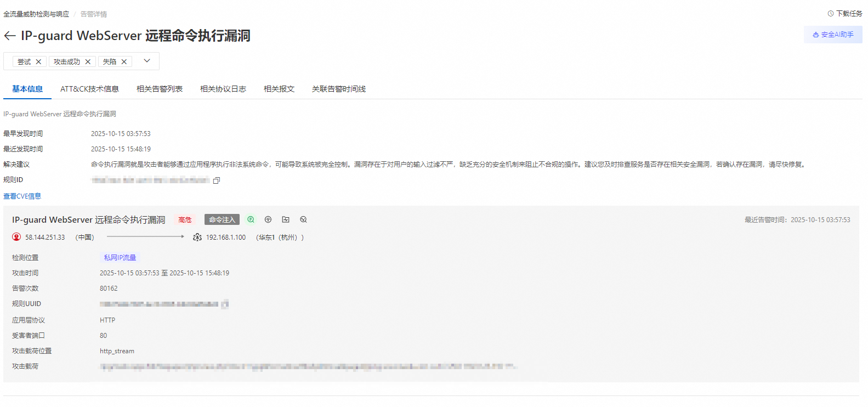Click the 全流量威胁检测与响应 breadcrumb
This screenshot has height=407, width=868.
36,14
